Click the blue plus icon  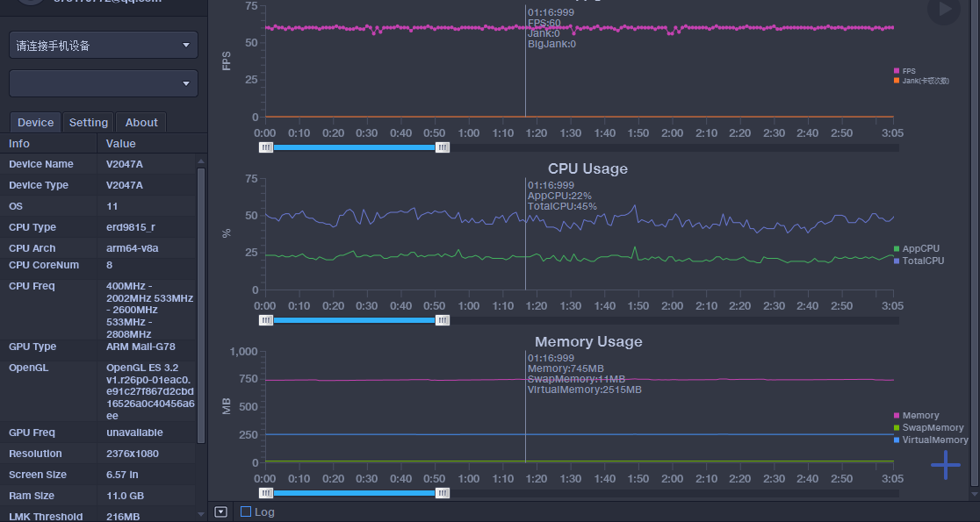coord(945,465)
